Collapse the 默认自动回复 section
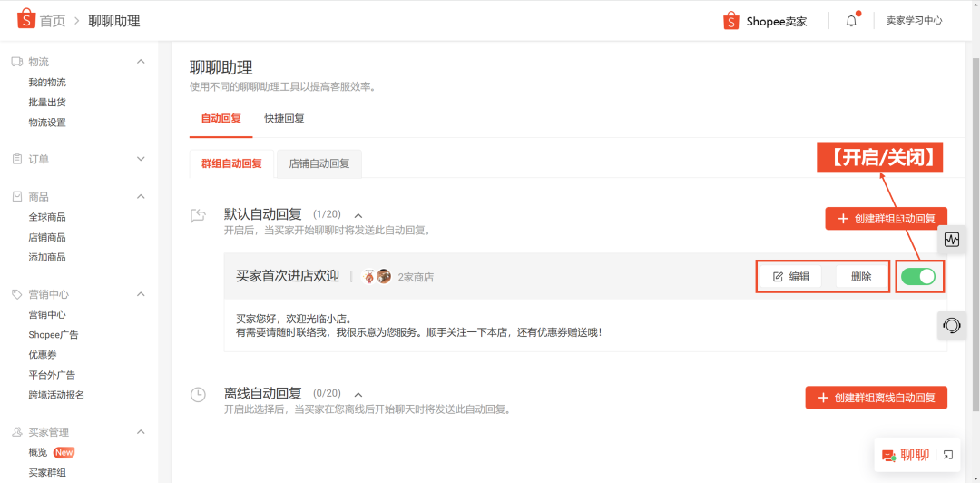980x483 pixels. coord(358,215)
